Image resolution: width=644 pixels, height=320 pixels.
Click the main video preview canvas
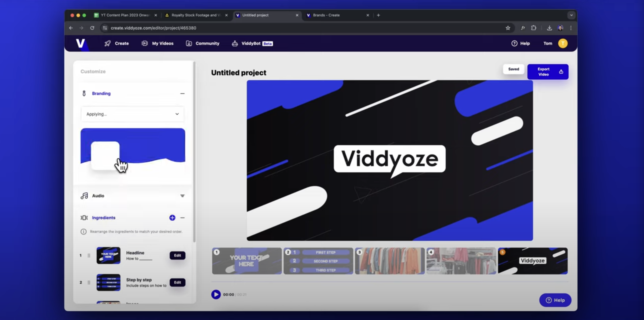click(390, 161)
